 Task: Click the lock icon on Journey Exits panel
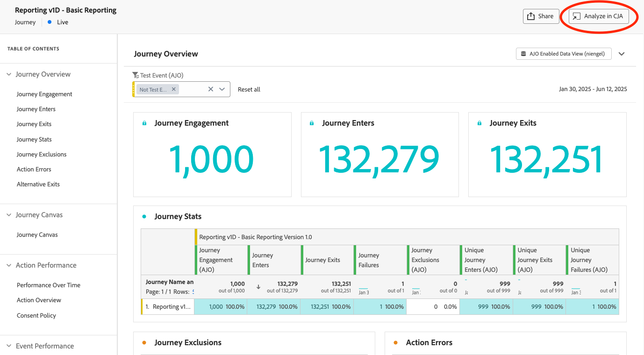click(479, 122)
